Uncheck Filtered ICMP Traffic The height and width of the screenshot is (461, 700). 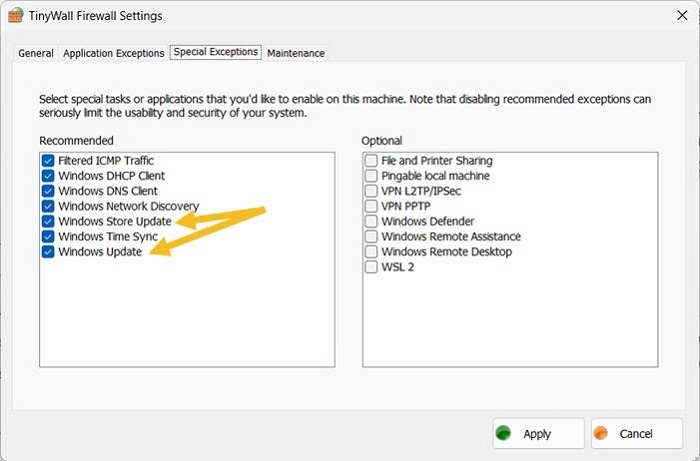tap(48, 160)
